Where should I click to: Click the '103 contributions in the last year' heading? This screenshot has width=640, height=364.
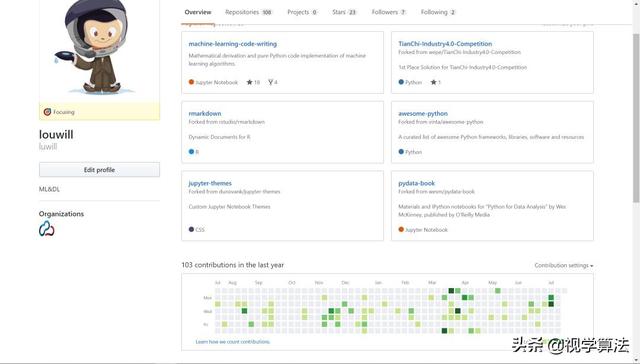233,265
